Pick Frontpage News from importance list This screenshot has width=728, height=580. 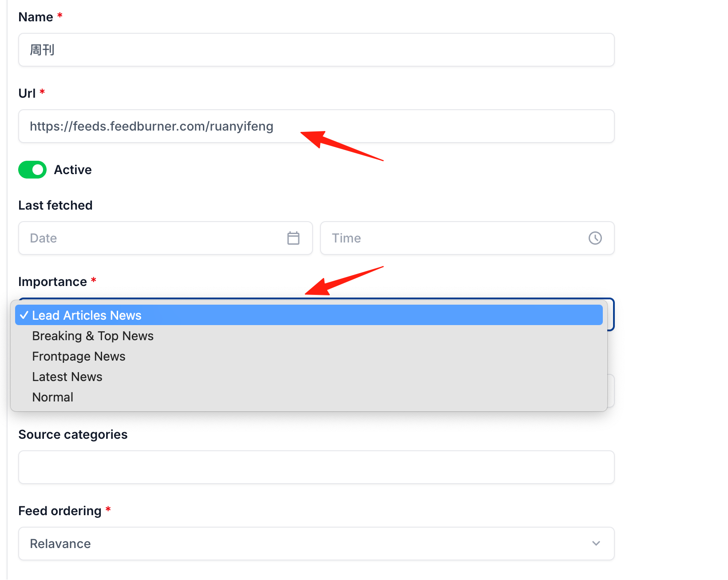point(309,356)
